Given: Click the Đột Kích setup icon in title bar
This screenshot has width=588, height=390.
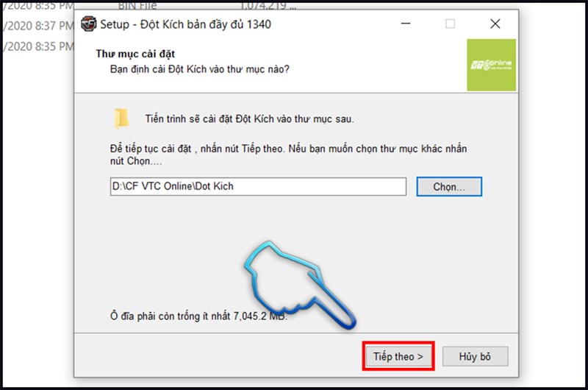Looking at the screenshot, I should pos(88,24).
